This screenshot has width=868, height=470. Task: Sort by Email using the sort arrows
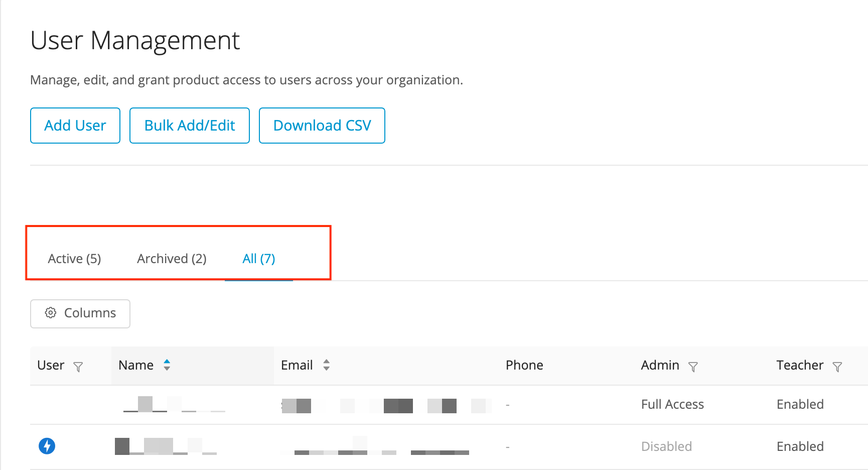tap(327, 365)
